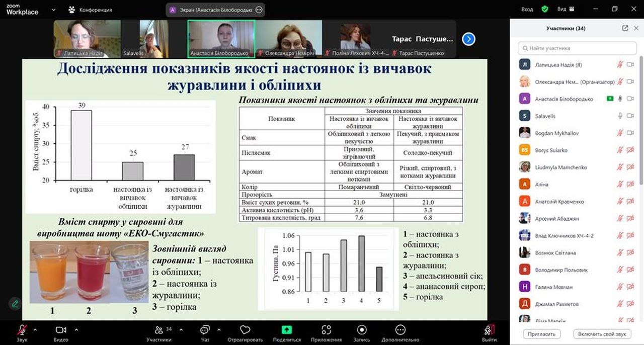
Task: Select participant Аліна in list
Action: click(577, 185)
